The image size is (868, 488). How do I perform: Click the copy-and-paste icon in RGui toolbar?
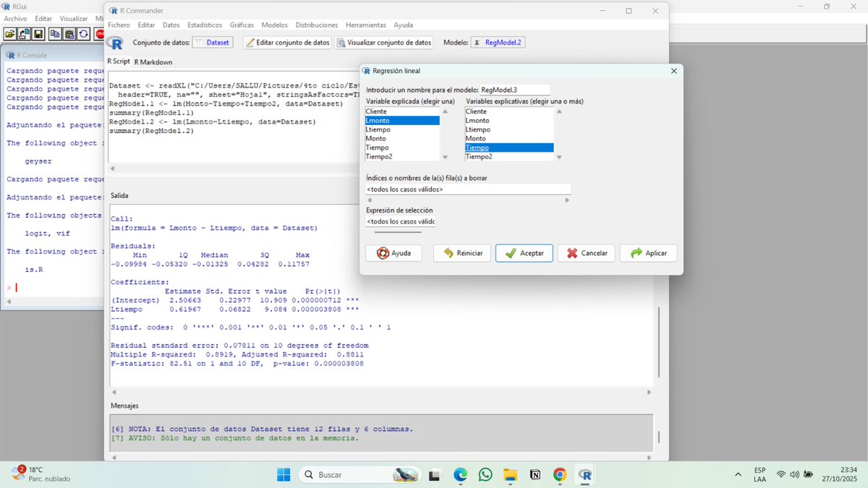pyautogui.click(x=83, y=33)
